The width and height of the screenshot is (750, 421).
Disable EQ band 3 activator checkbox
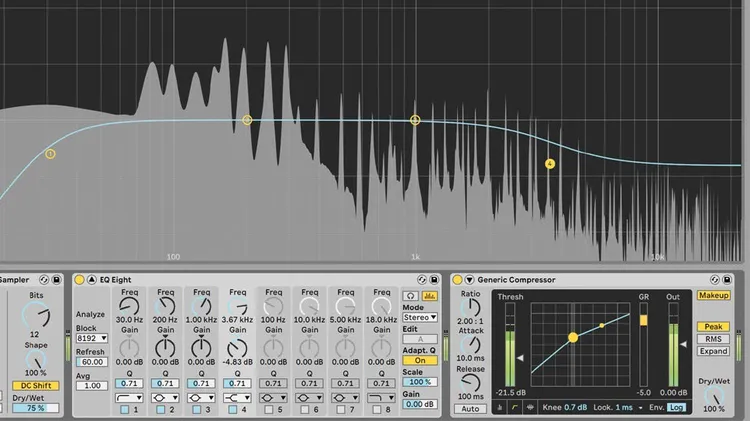click(x=197, y=410)
